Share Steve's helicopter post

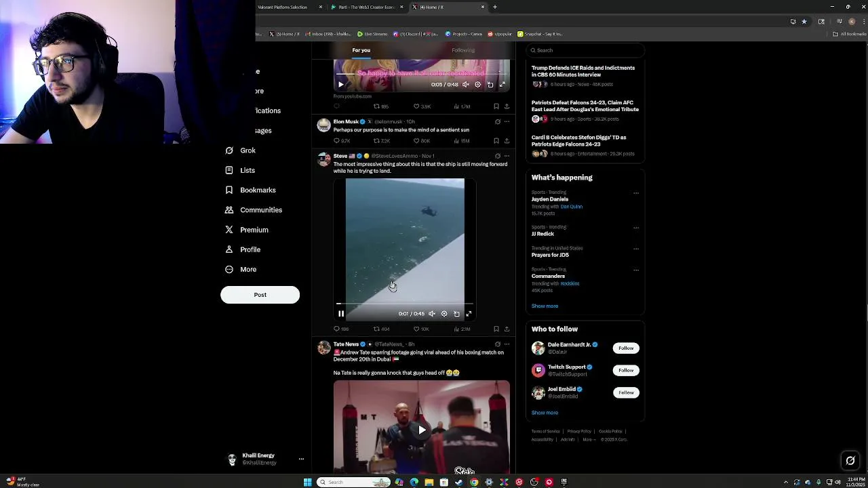pos(507,329)
